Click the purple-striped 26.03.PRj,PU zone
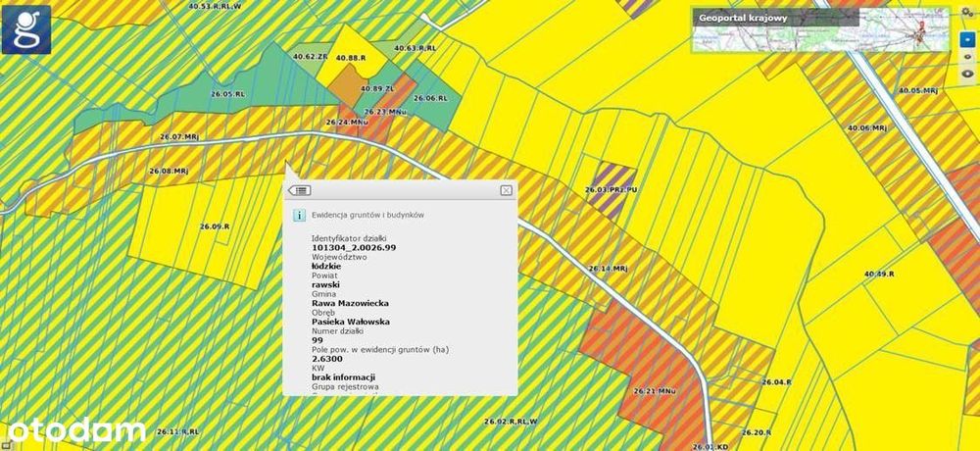 point(612,187)
